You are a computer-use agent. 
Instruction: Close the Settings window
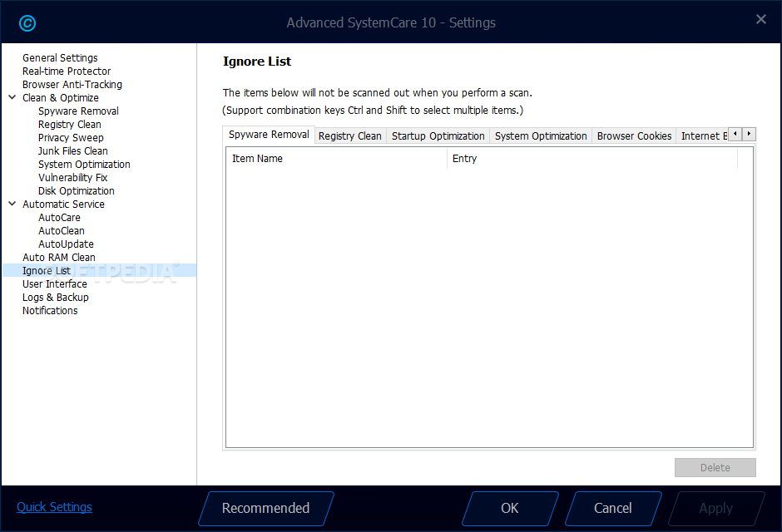760,19
